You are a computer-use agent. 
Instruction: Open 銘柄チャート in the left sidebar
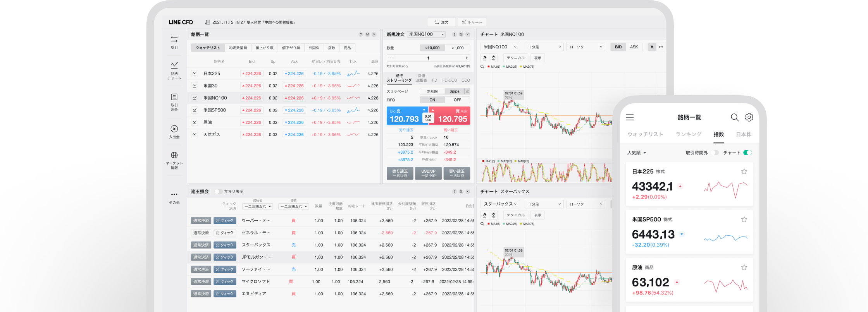click(x=174, y=70)
